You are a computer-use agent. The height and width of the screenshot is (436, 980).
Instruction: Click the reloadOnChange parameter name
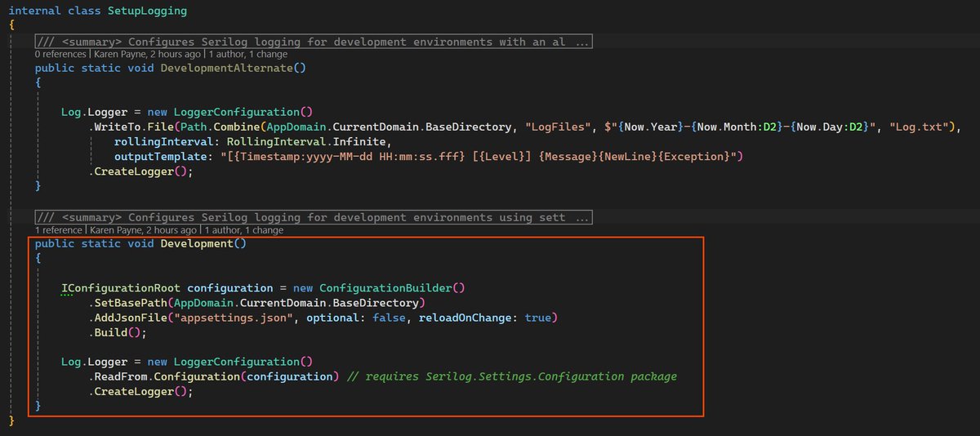point(465,318)
